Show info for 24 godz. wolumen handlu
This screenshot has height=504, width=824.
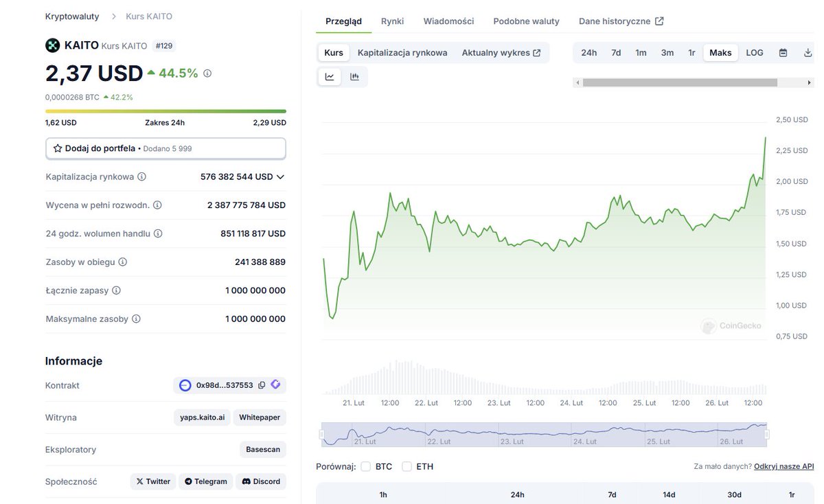click(158, 233)
